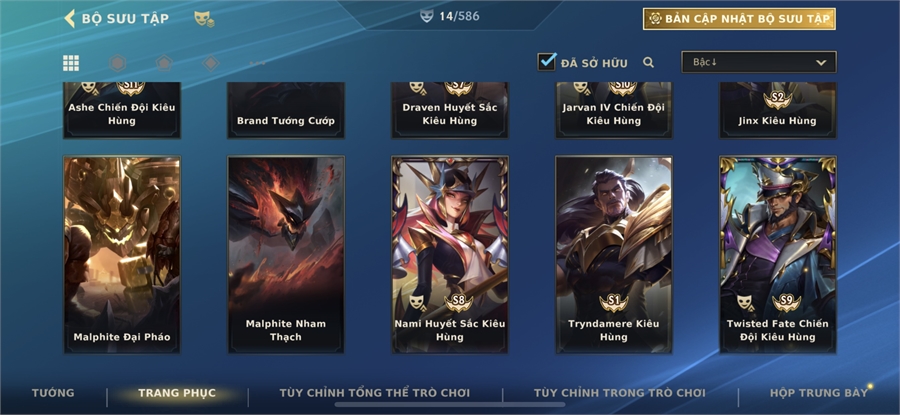Open the mask and coins icon
The height and width of the screenshot is (415, 900).
pos(204,19)
